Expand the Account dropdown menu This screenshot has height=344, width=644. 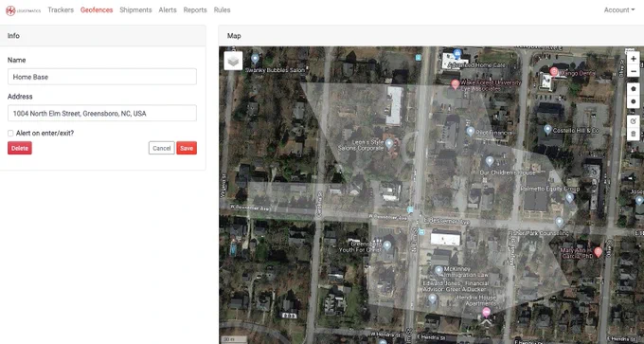(x=619, y=10)
